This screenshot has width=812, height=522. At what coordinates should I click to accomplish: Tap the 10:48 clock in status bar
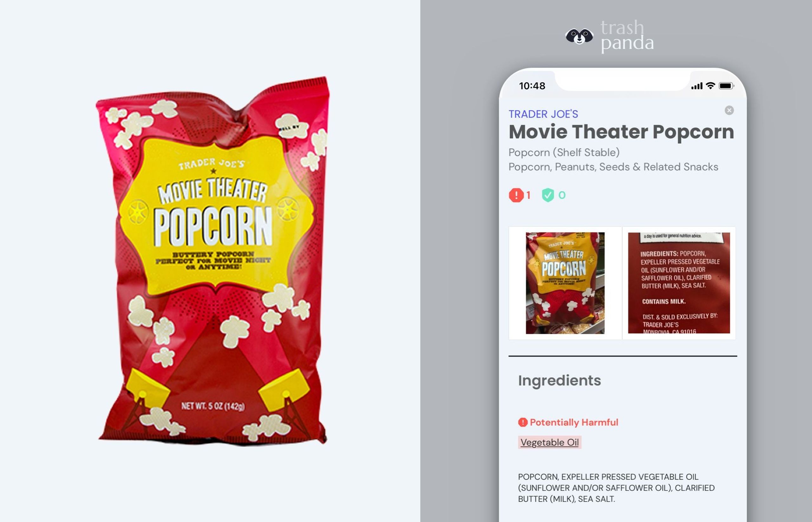(532, 86)
